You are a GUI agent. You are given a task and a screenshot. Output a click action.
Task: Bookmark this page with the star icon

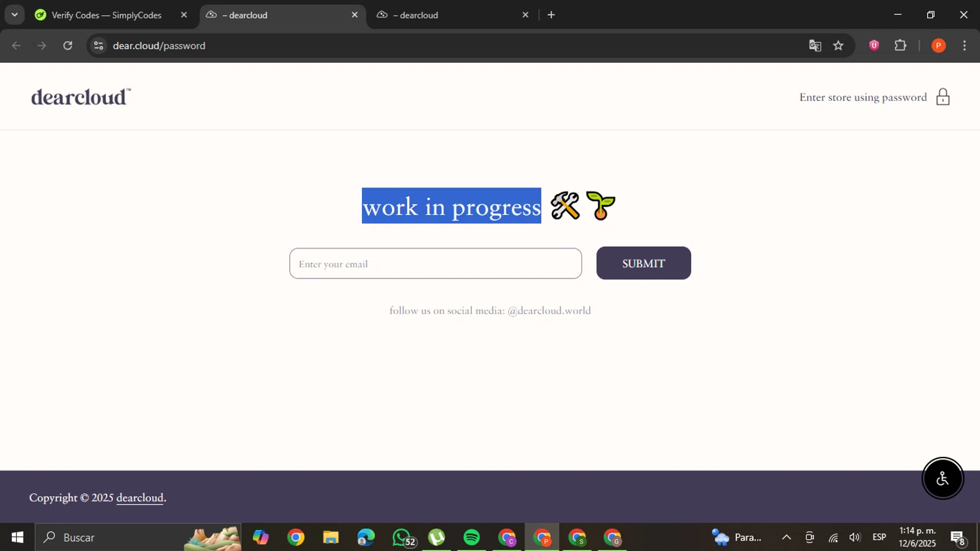[838, 46]
